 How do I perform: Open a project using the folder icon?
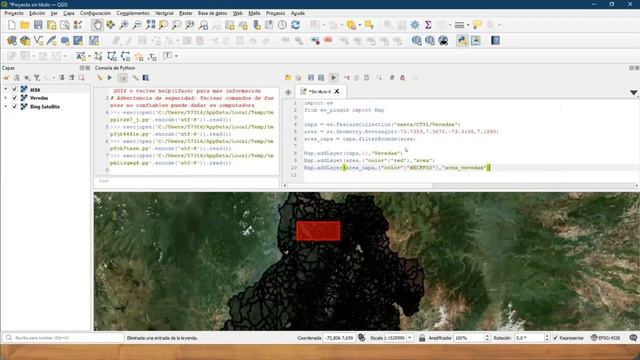[25, 25]
